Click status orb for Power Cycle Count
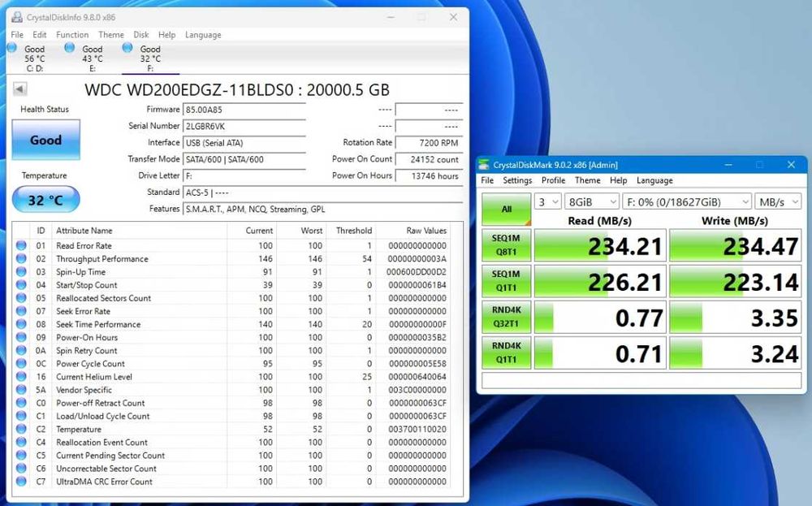Viewport: 812px width, 506px height. tap(21, 364)
